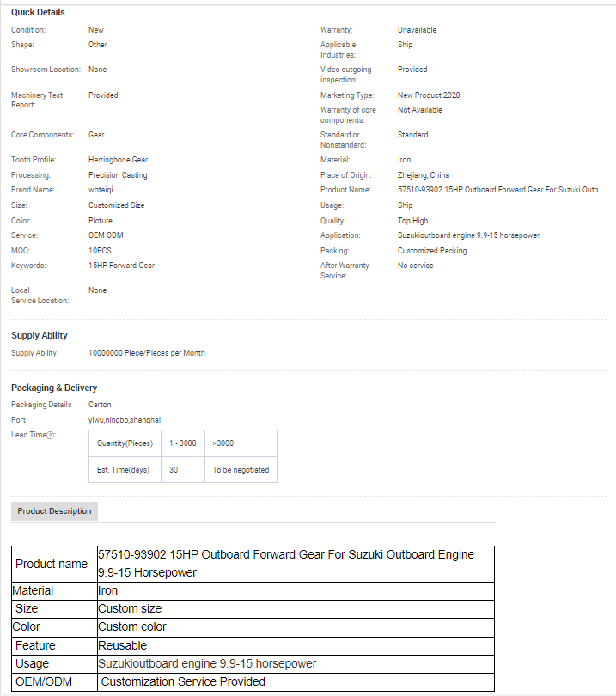The height and width of the screenshot is (696, 616).
Task: Click the yiwu,ningbo,shanghai port value
Action: (124, 420)
